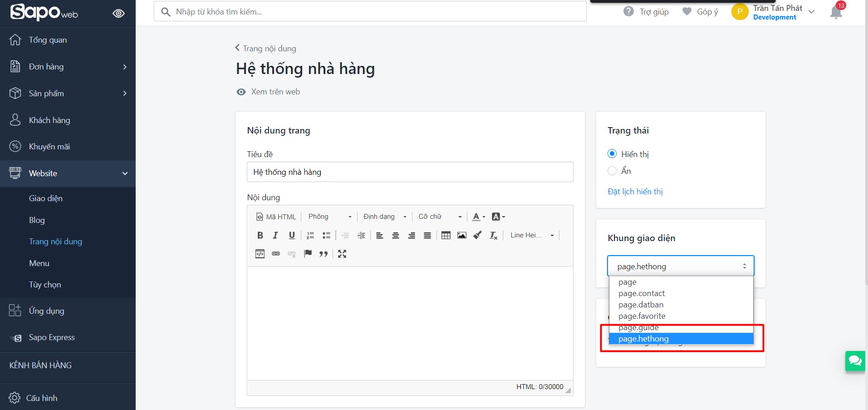Choose page option from template list
Screen dimensions: 868x410
(681, 282)
